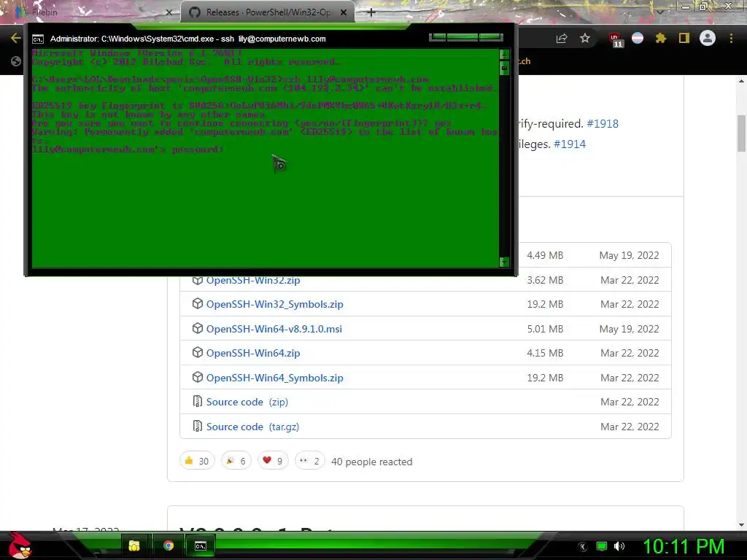Click the page vertical scrollbar thumb

pos(742,133)
